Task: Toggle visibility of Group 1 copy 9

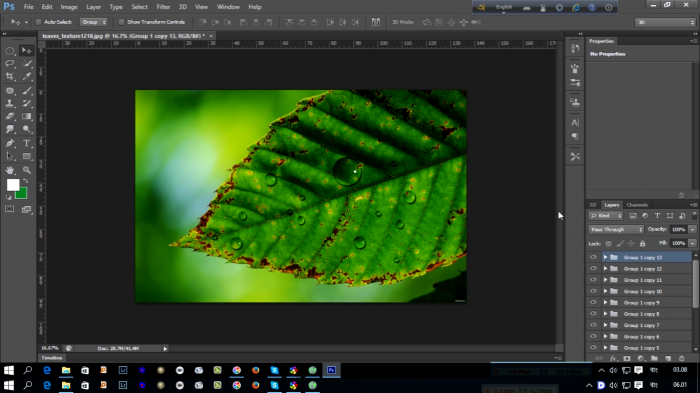Action: pos(593,302)
